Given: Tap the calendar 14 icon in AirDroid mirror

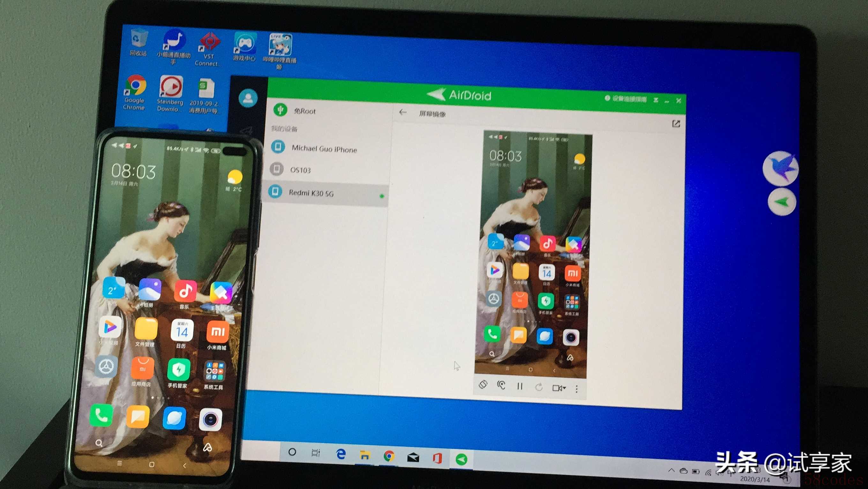Looking at the screenshot, I should click(x=547, y=272).
